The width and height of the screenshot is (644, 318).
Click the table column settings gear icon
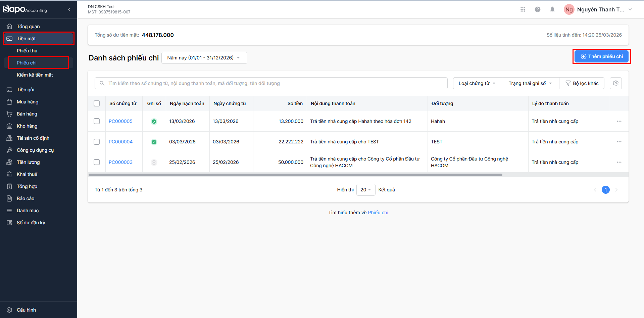tap(615, 83)
